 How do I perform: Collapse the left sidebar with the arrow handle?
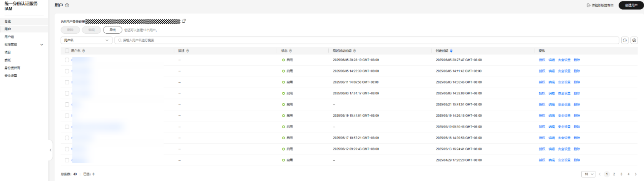pyautogui.click(x=50, y=150)
